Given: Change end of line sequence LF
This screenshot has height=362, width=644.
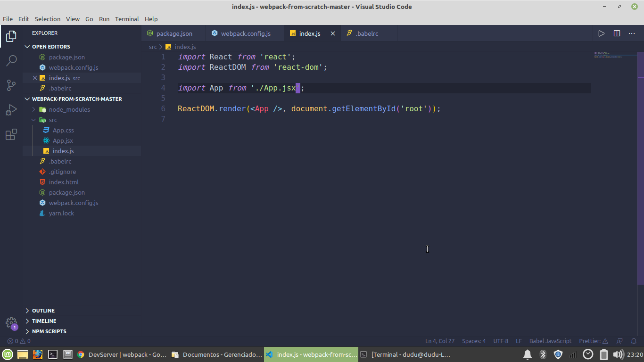Looking at the screenshot, I should (519, 341).
